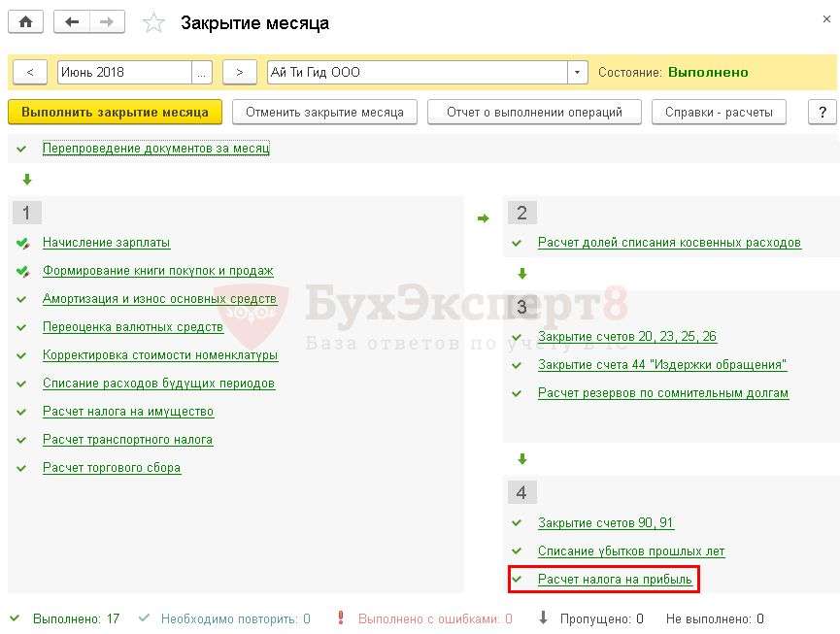Screen dimensions: 840x634
Task: Open Формирование книги покупок и продаж
Action: click(x=158, y=271)
